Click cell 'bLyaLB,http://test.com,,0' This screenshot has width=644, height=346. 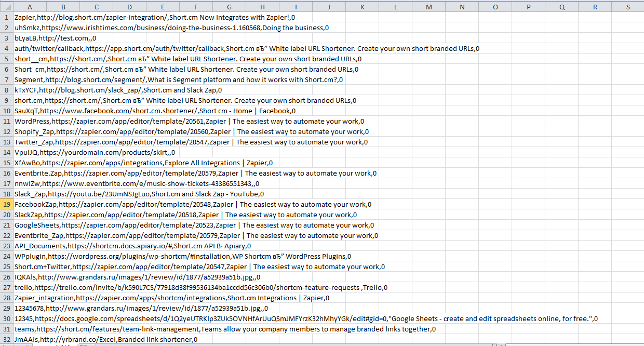tap(55, 38)
